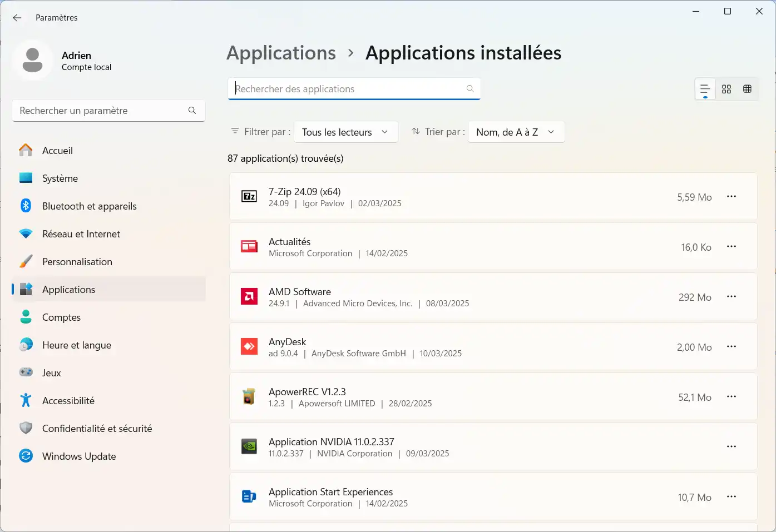Focus the Rechercher un paramètre field

click(x=108, y=111)
